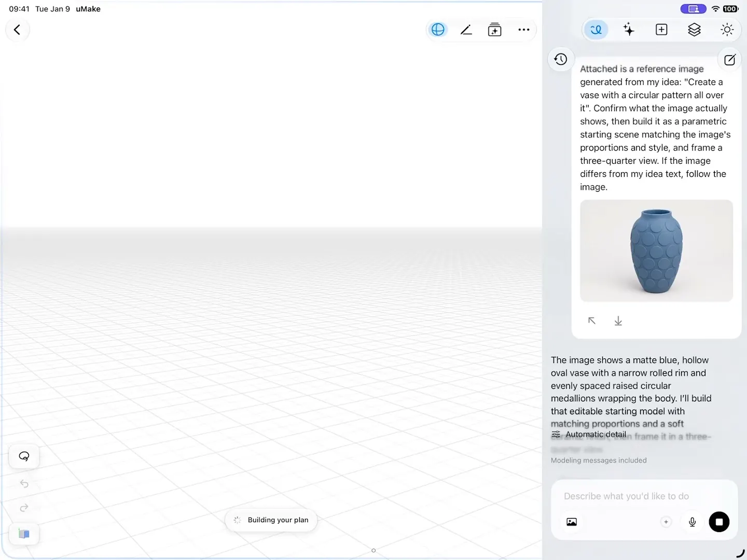Open chat history clock icon
The width and height of the screenshot is (747, 560).
tap(561, 59)
